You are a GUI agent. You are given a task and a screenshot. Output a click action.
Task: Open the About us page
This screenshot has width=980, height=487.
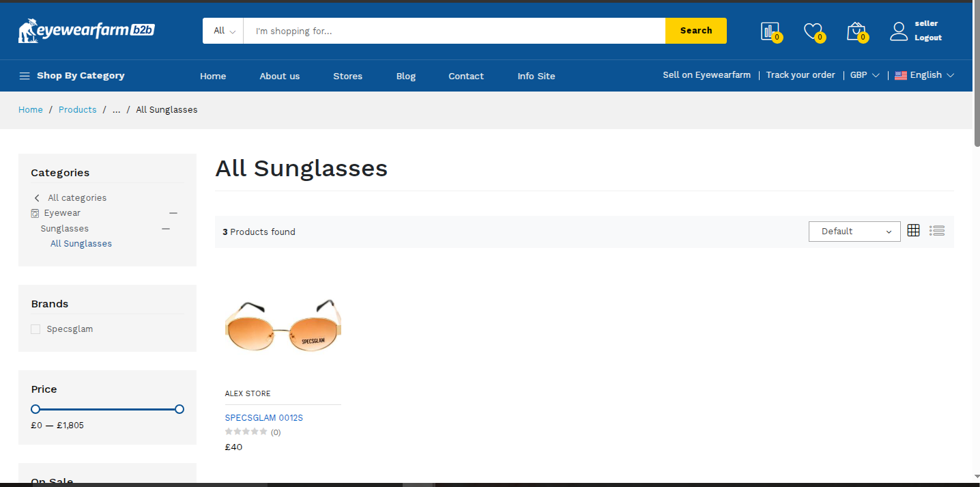(x=280, y=76)
